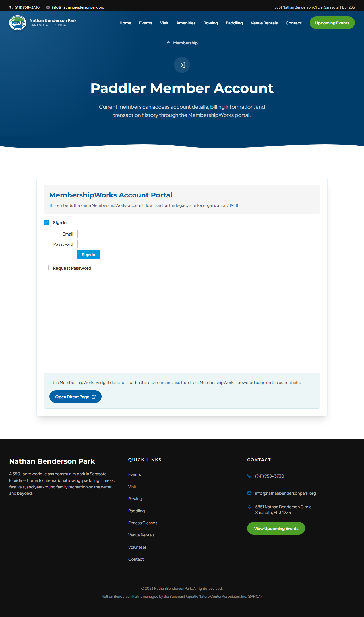Click the top bar address text
The width and height of the screenshot is (364, 617).
(x=315, y=7)
